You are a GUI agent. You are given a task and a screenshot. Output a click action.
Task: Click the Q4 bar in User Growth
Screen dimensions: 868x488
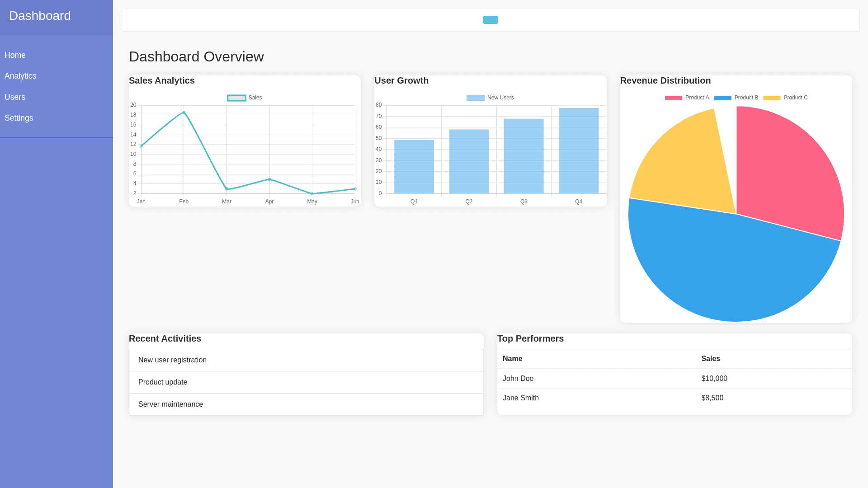pos(578,150)
